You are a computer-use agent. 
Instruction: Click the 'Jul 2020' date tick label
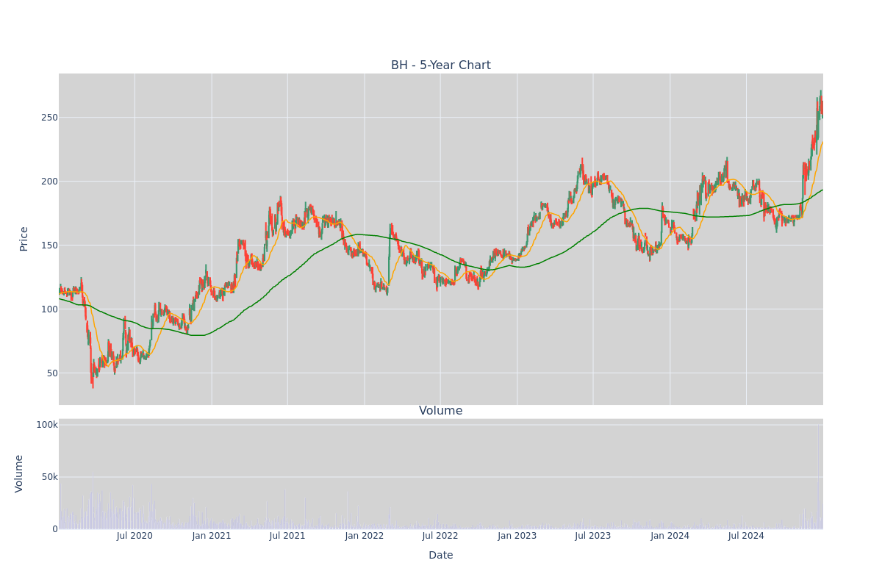pos(135,536)
